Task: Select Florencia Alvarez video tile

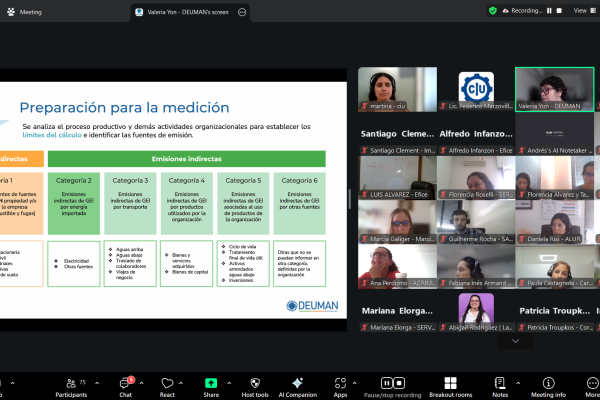Action: click(x=554, y=178)
